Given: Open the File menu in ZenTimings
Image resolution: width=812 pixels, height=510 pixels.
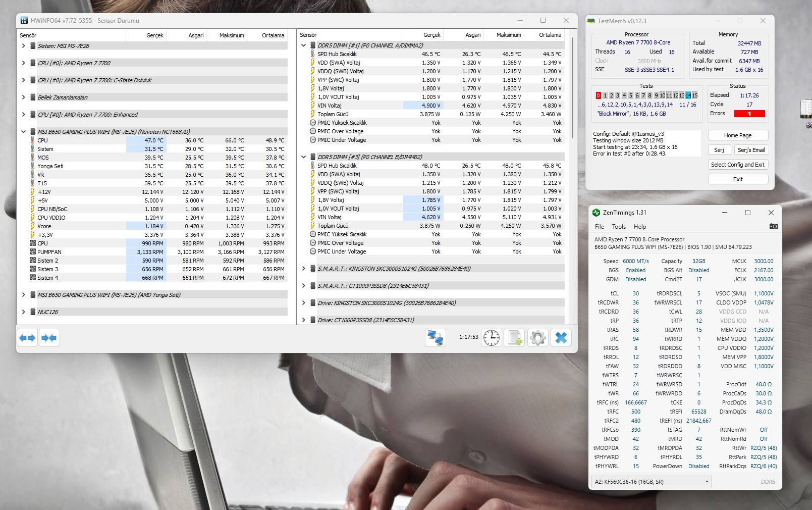Looking at the screenshot, I should [600, 226].
